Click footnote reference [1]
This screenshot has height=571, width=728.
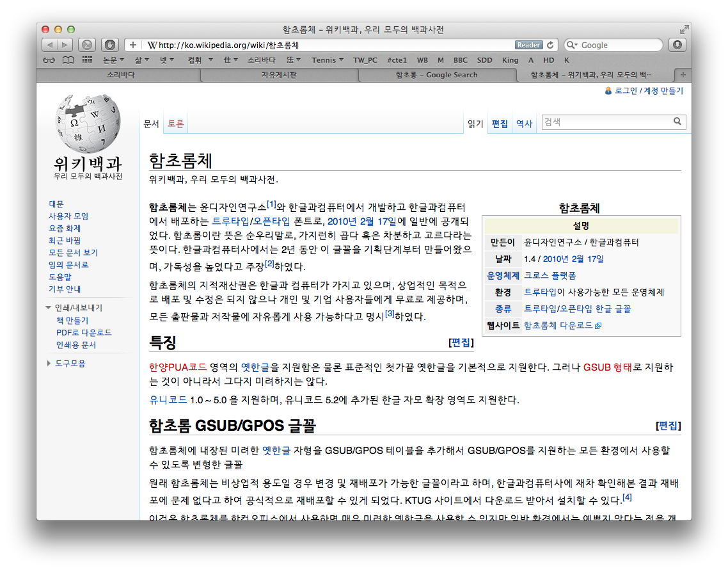point(272,204)
